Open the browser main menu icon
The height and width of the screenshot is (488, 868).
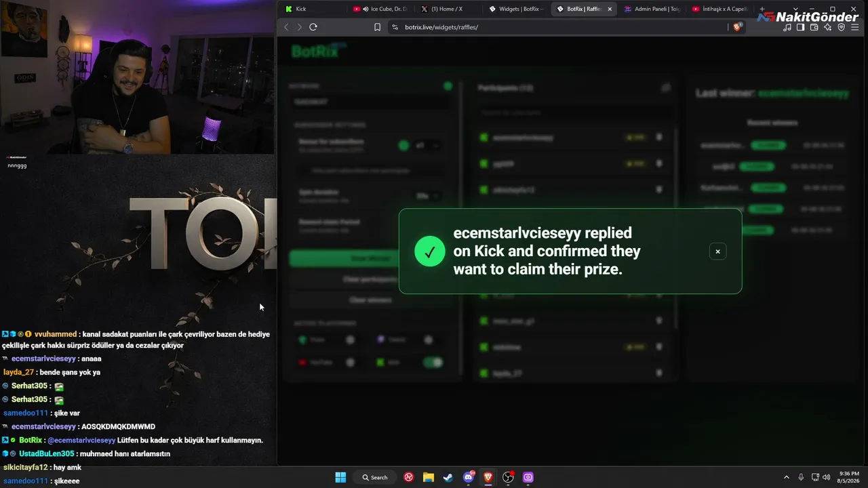coord(856,27)
